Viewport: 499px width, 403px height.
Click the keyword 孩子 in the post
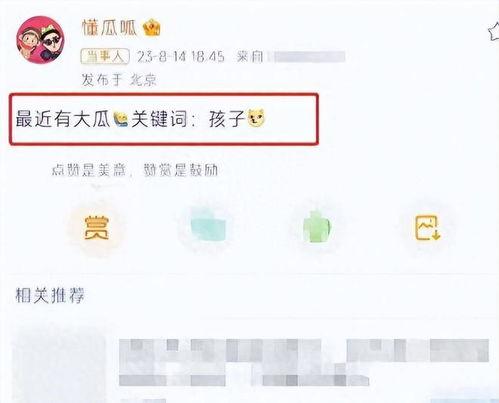pos(227,119)
